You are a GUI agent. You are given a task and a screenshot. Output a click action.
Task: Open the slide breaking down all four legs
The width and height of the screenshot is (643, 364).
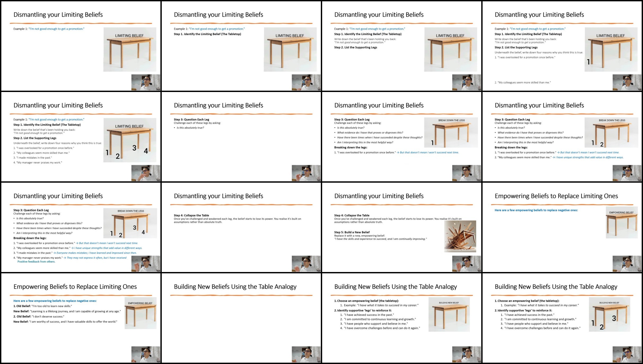(81, 227)
